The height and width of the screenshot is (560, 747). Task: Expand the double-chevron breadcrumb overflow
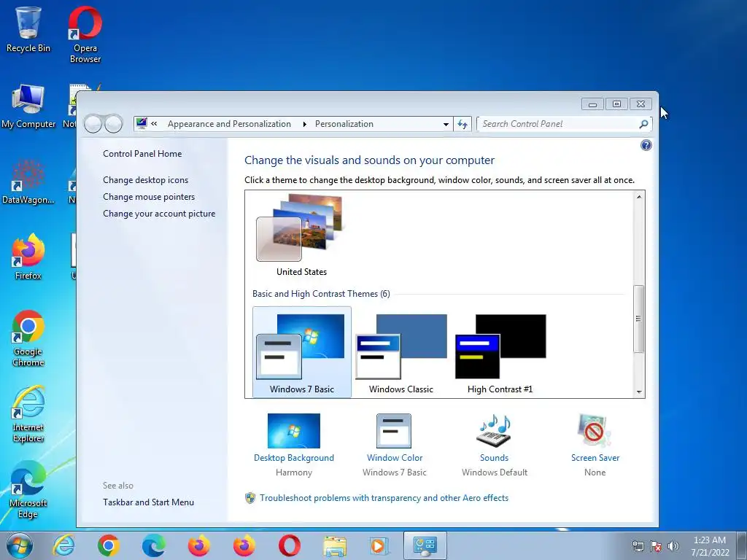[154, 124]
